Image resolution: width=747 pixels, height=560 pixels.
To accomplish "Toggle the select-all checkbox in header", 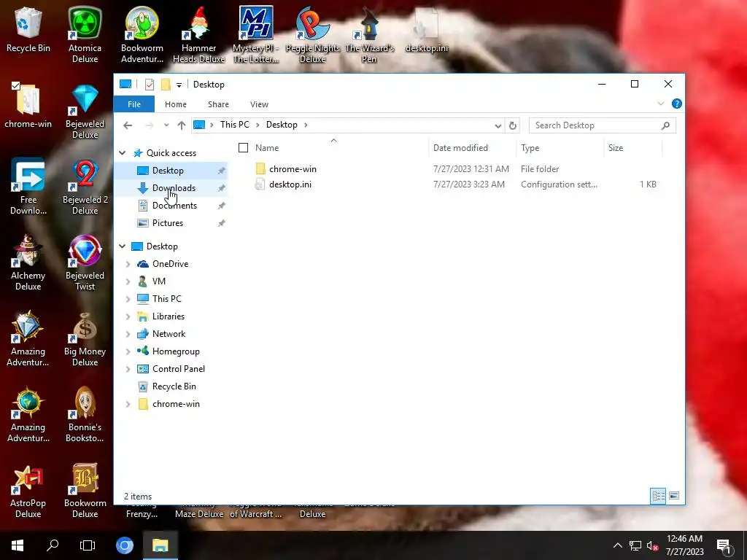I will click(x=244, y=147).
